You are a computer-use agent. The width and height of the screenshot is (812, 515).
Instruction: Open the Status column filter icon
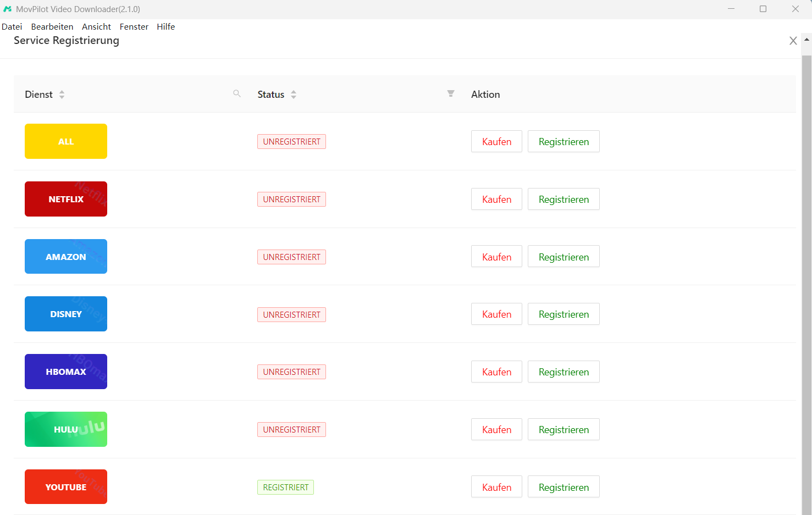451,93
